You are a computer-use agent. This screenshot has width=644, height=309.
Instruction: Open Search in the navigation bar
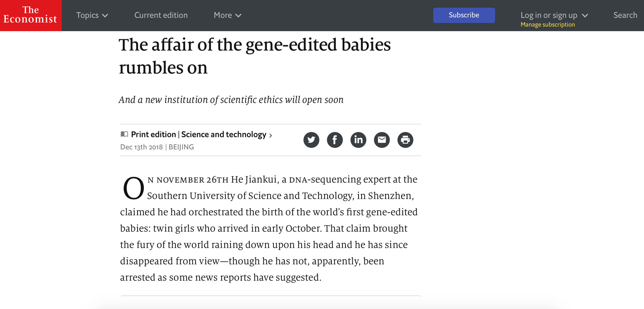click(625, 15)
